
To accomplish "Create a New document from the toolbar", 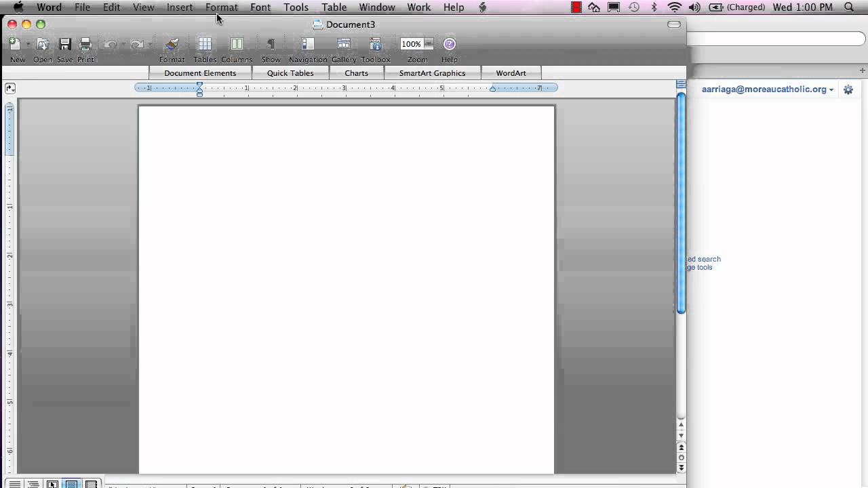I will [15, 45].
